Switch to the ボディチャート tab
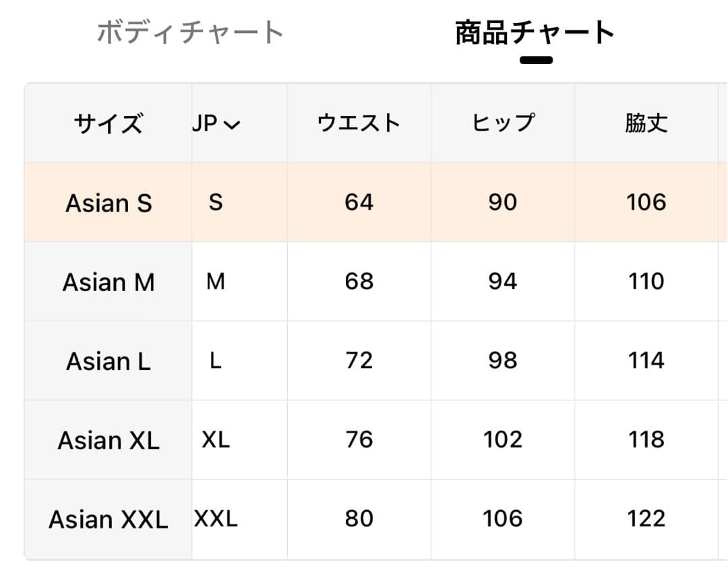This screenshot has width=728, height=579. (190, 32)
